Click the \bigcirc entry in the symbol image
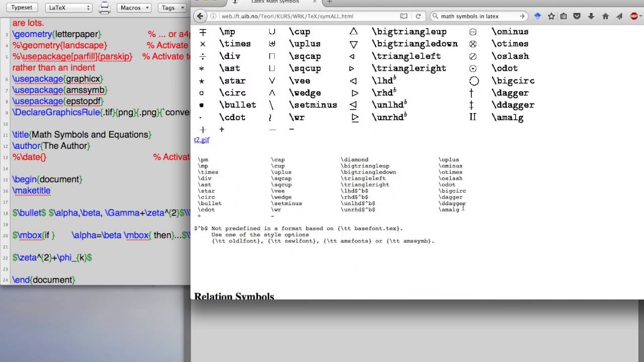This screenshot has height=362, width=644. click(513, 81)
